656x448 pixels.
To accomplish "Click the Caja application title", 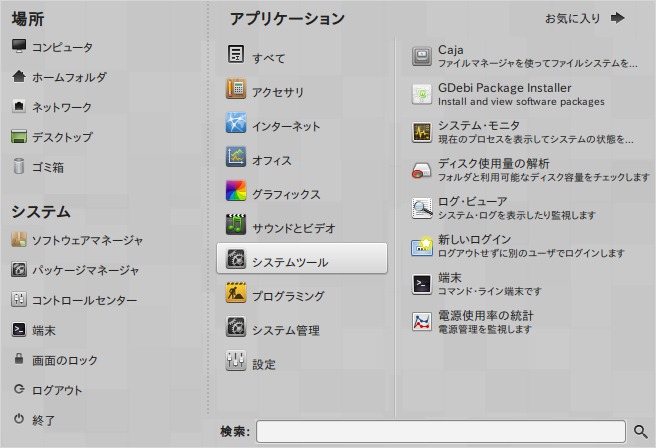I will (x=451, y=50).
